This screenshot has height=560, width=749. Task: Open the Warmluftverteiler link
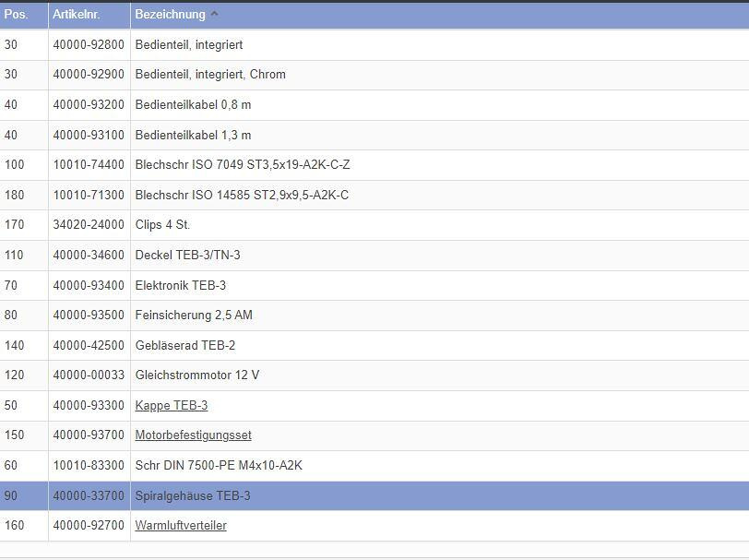click(x=181, y=526)
